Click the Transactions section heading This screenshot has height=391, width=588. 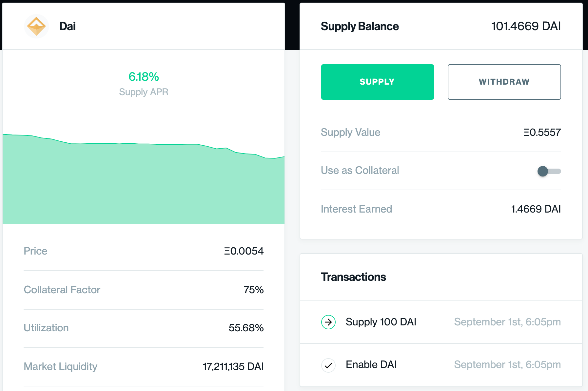pyautogui.click(x=353, y=277)
